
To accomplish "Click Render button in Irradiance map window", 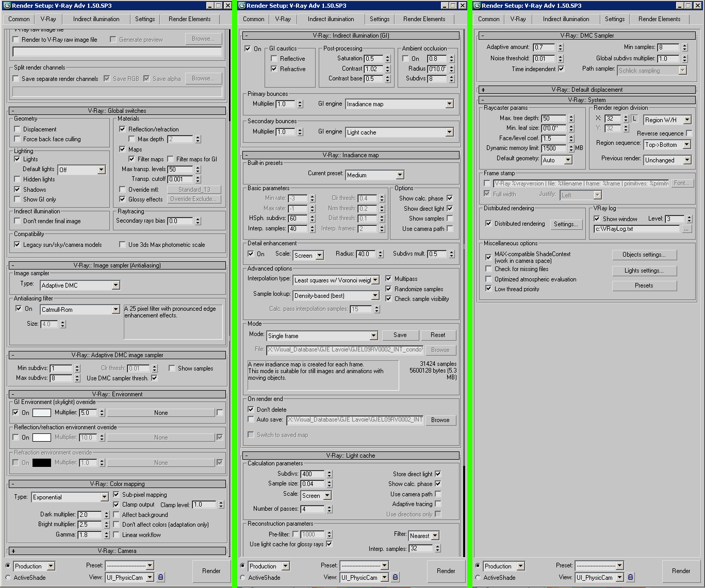I will click(x=446, y=571).
